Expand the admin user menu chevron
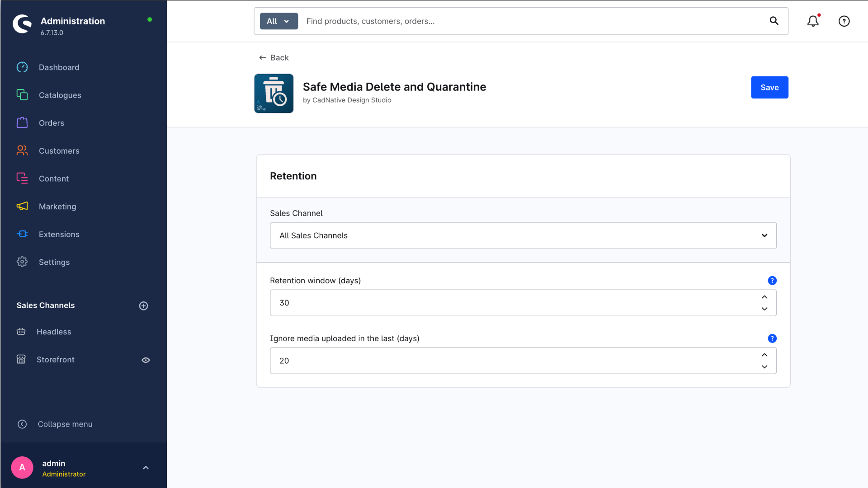Viewport: 868px width, 488px height. pos(146,468)
